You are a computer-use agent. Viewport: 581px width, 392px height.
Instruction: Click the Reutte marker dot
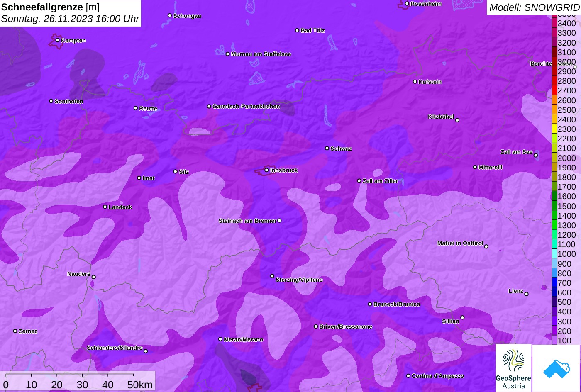135,108
